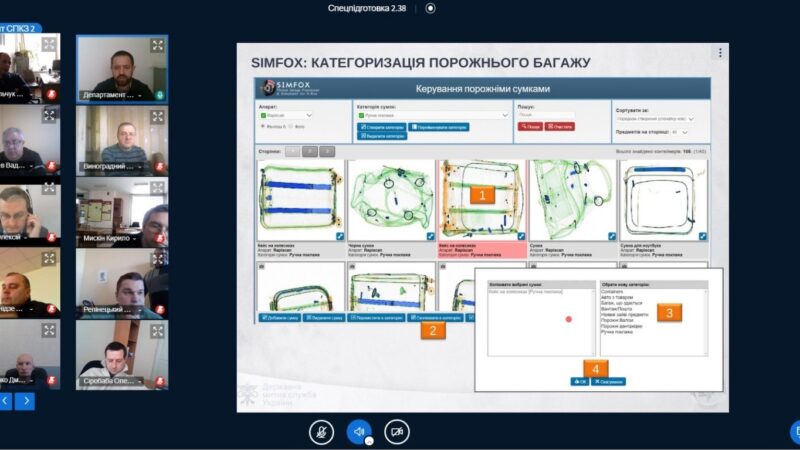Expand Мискін Кирило's video to fullscreen
This screenshot has height=450, width=800.
[158, 188]
